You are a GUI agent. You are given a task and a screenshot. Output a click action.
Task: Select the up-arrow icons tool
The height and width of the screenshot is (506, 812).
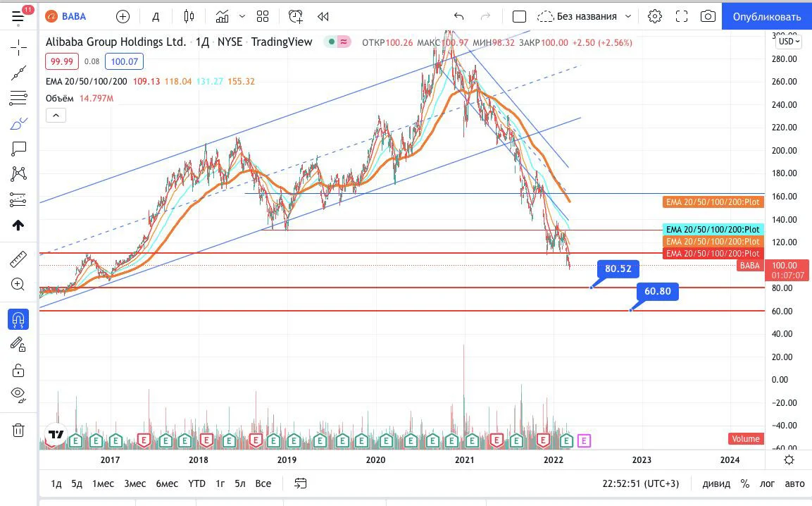(x=18, y=225)
